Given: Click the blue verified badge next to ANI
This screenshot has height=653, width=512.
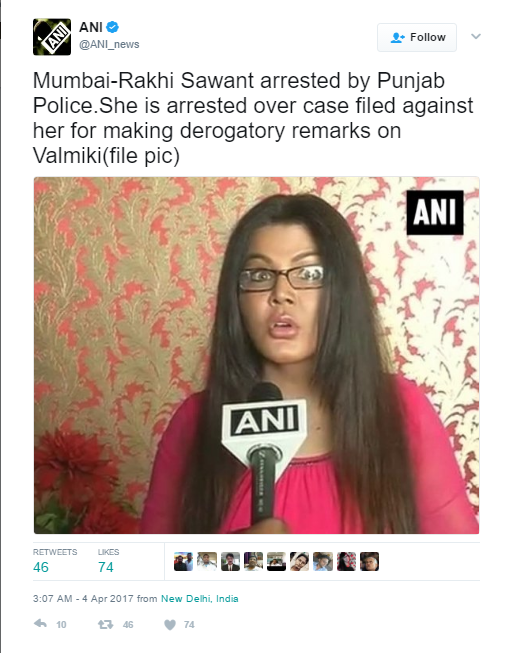Looking at the screenshot, I should (112, 27).
